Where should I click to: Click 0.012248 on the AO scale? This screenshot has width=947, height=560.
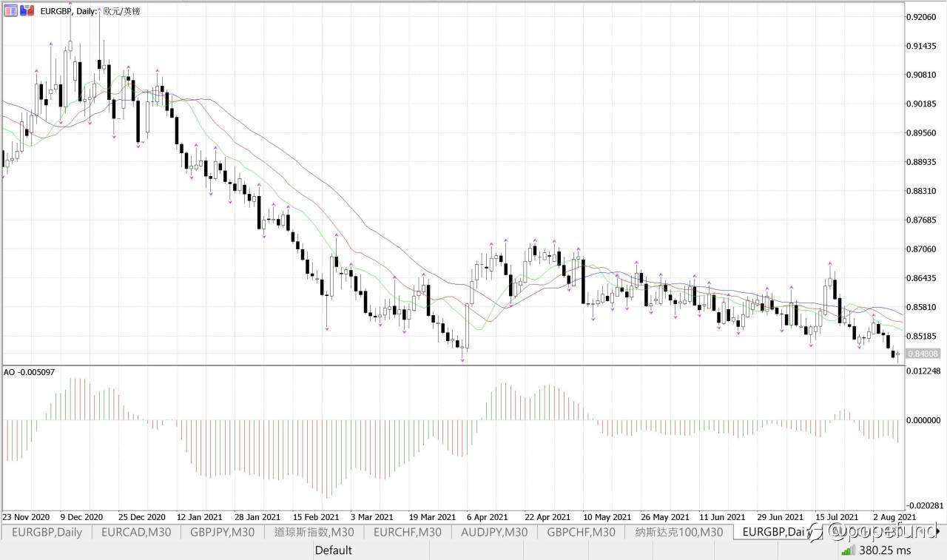pos(924,371)
